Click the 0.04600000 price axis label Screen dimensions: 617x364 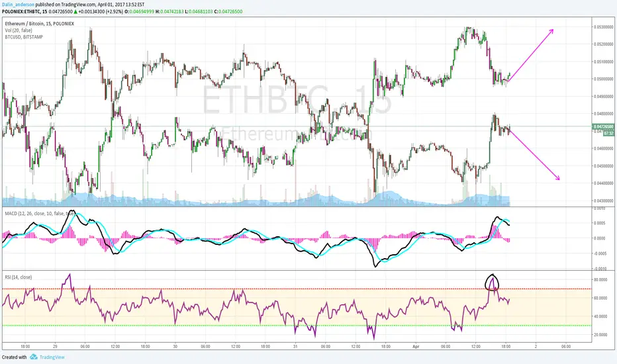pyautogui.click(x=603, y=148)
